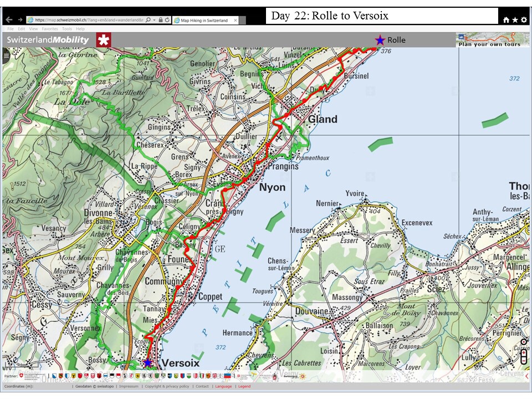This screenshot has height=399, width=532.
Task: Click the Plan your own tours banner
Action: (489, 40)
